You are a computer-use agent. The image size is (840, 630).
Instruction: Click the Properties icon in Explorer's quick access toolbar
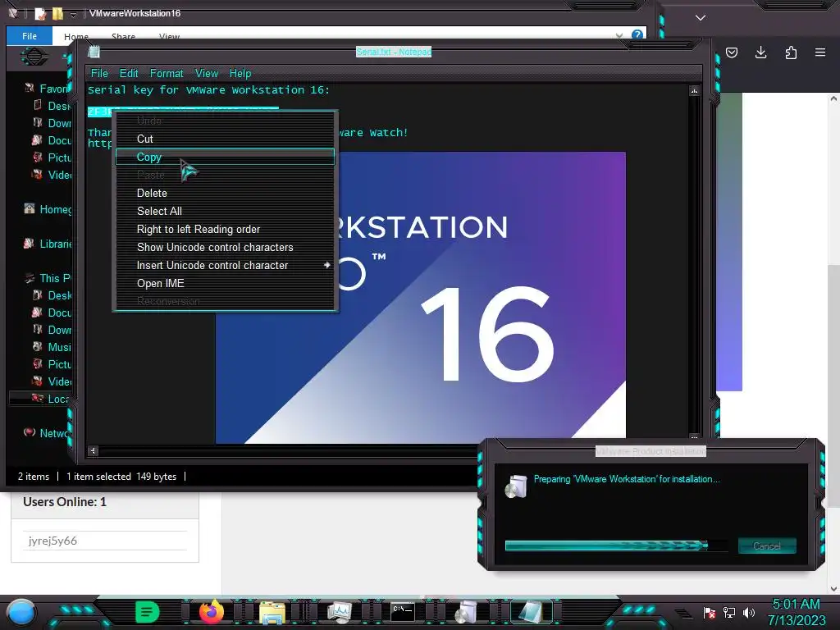coord(40,13)
